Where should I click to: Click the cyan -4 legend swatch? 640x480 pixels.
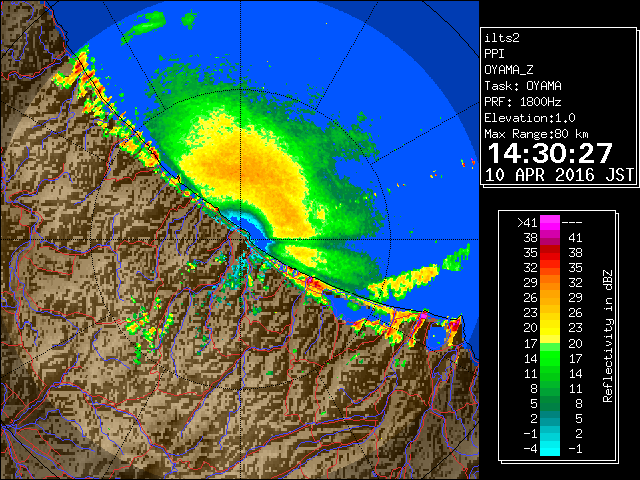(x=550, y=448)
